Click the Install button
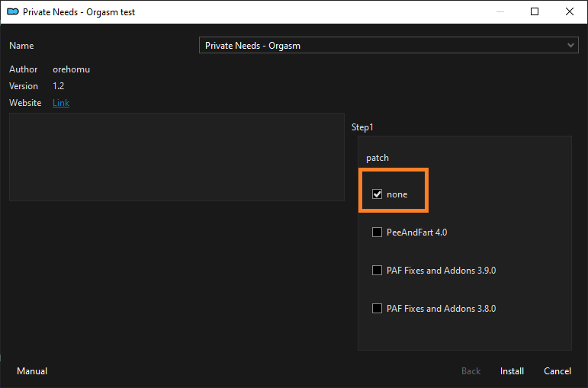Viewport: 588px width, 388px height. [x=512, y=371]
